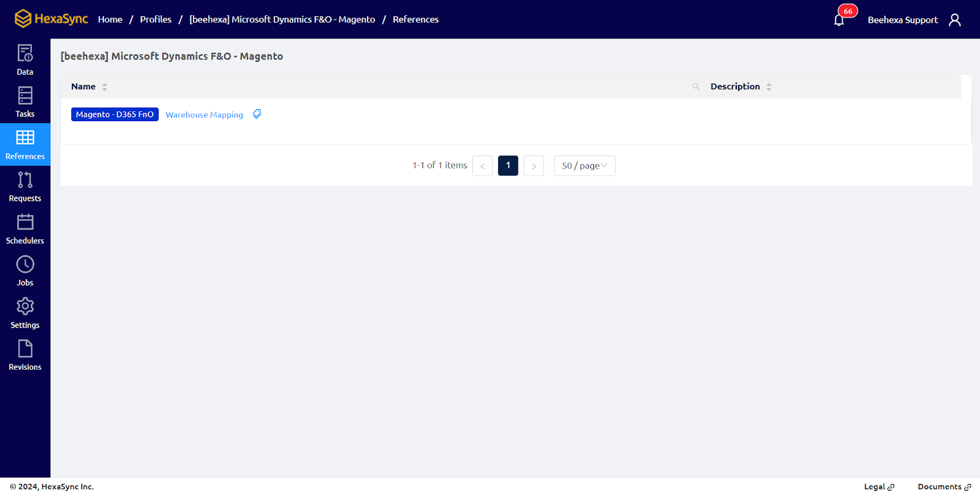
Task: Go to Requests in sidebar
Action: [x=25, y=187]
